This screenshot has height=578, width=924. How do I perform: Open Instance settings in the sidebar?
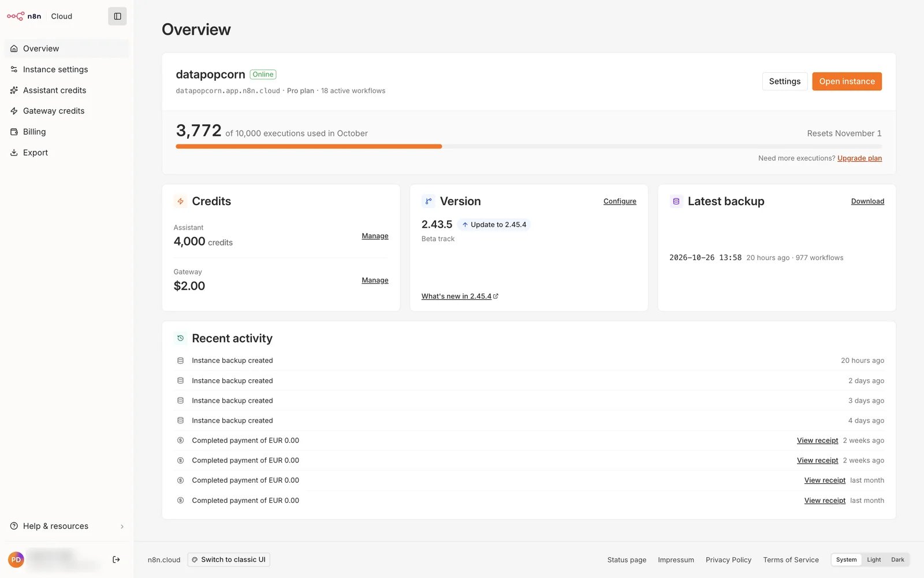pyautogui.click(x=66, y=69)
